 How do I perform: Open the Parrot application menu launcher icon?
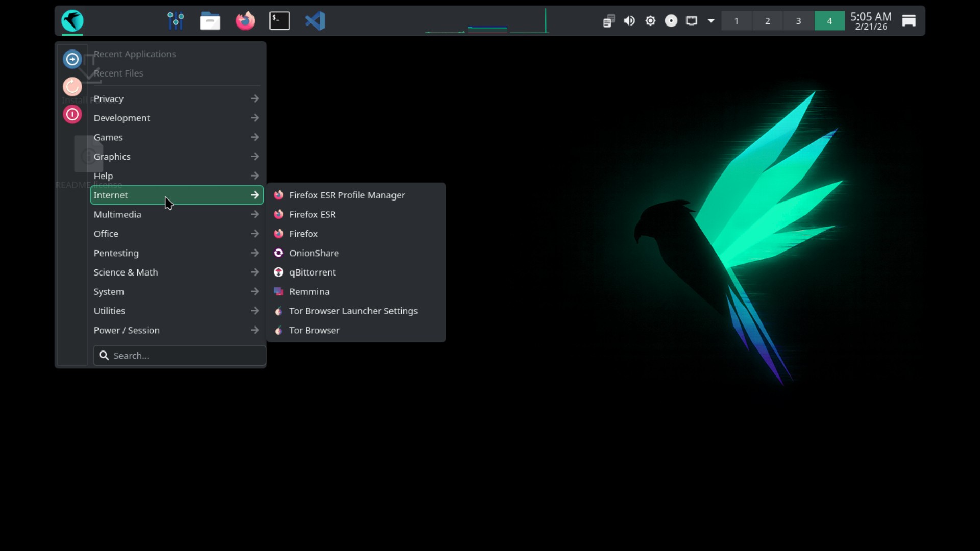tap(72, 21)
